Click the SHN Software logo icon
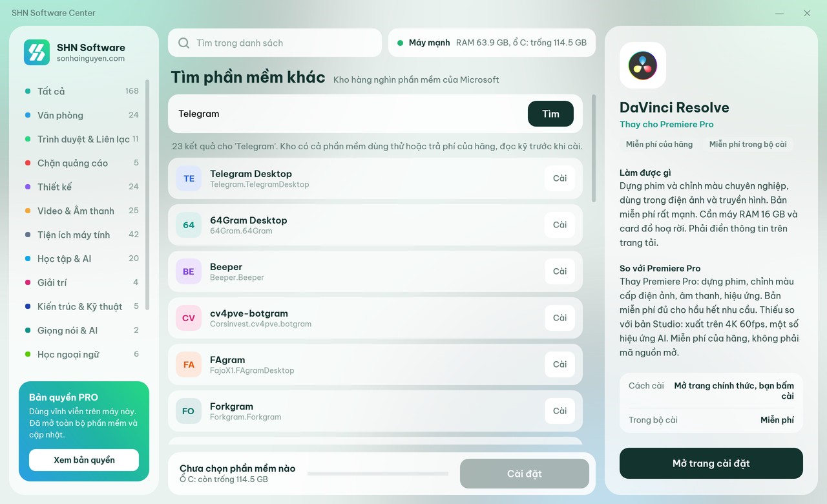 (x=37, y=52)
